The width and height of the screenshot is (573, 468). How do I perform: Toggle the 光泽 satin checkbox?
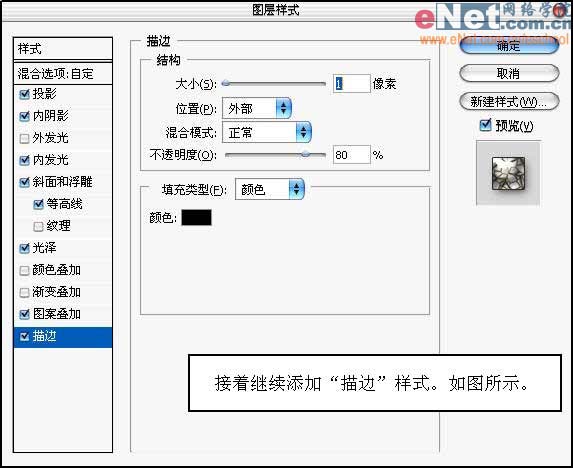coord(24,248)
